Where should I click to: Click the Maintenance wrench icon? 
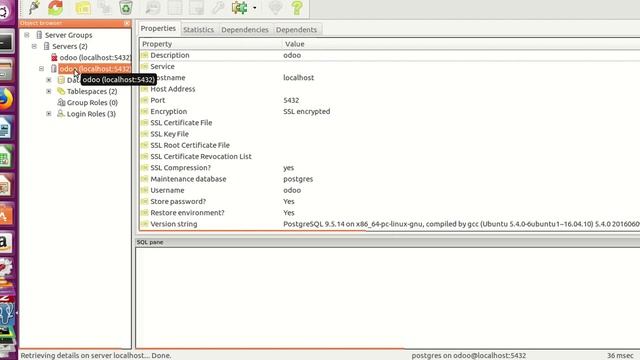(218, 8)
